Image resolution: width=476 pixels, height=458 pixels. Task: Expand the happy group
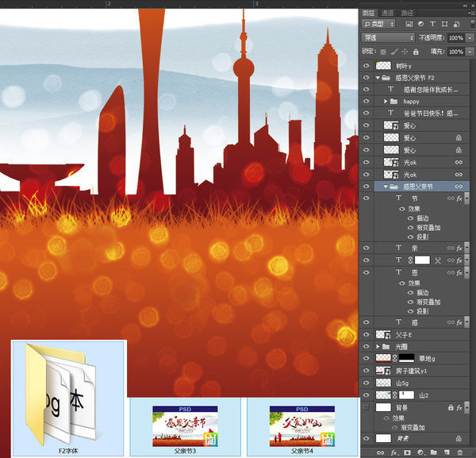pyautogui.click(x=386, y=101)
